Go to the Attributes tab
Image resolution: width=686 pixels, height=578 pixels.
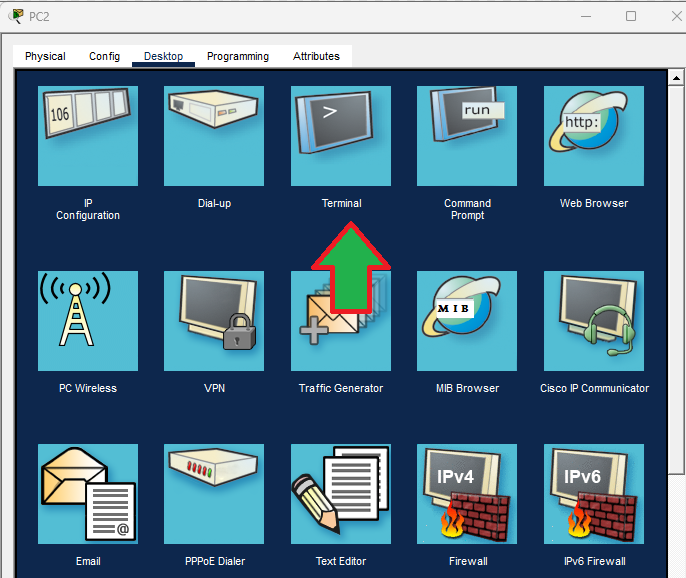coord(316,56)
